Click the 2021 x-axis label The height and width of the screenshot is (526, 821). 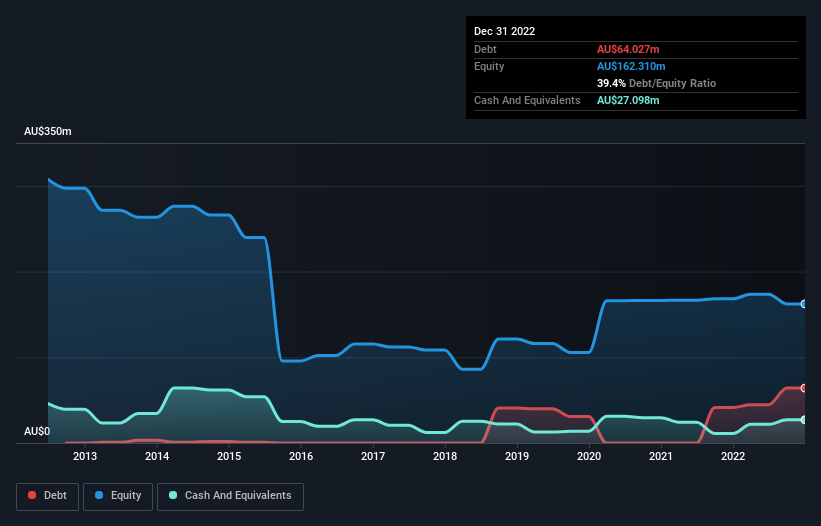pos(661,456)
